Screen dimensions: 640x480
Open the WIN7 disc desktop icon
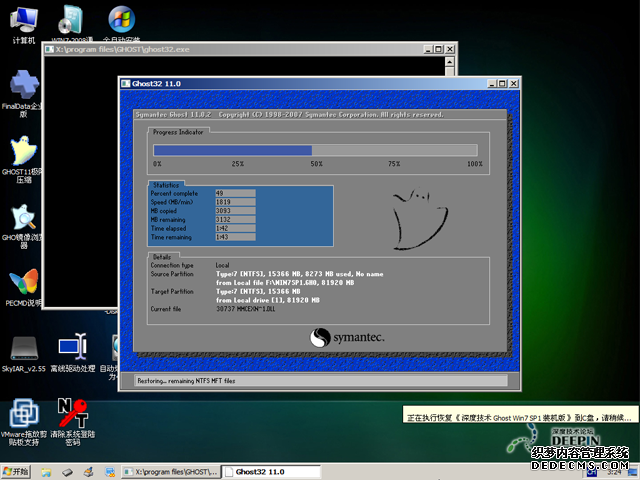pyautogui.click(x=72, y=22)
